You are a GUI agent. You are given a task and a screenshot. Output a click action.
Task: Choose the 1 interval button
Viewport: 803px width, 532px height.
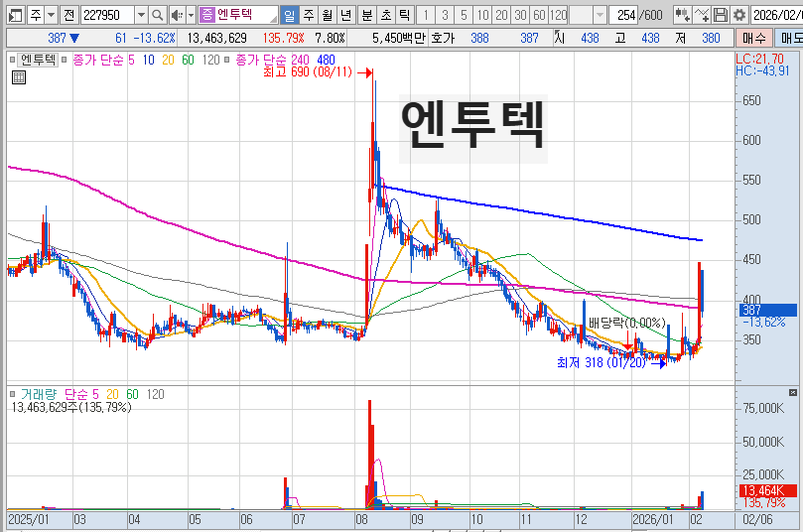(426, 15)
